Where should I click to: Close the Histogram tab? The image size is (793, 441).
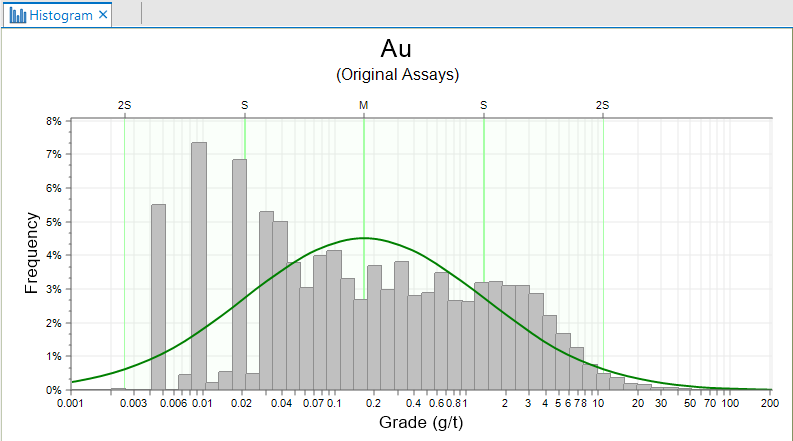(103, 15)
